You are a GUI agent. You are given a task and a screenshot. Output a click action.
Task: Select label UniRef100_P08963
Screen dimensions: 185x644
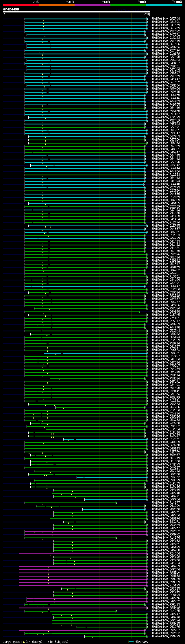166,324
